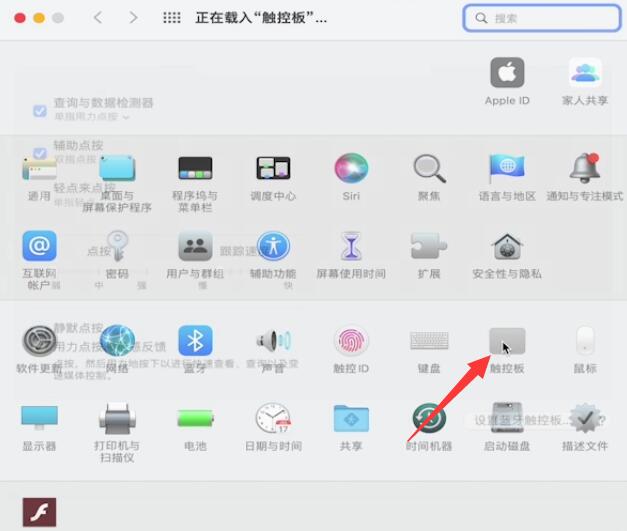Open Touch ID (触控 ID) pane
This screenshot has width=627, height=531.
click(x=351, y=341)
